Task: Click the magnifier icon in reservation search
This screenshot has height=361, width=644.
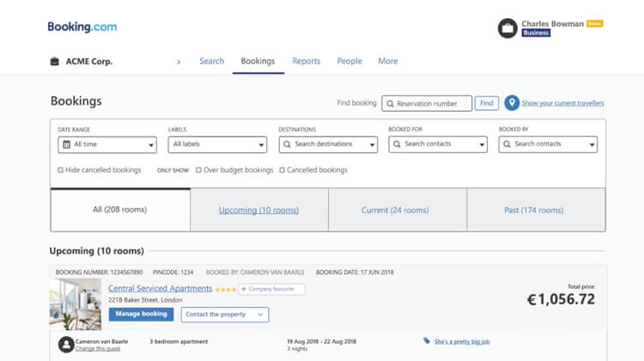Action: (x=389, y=103)
